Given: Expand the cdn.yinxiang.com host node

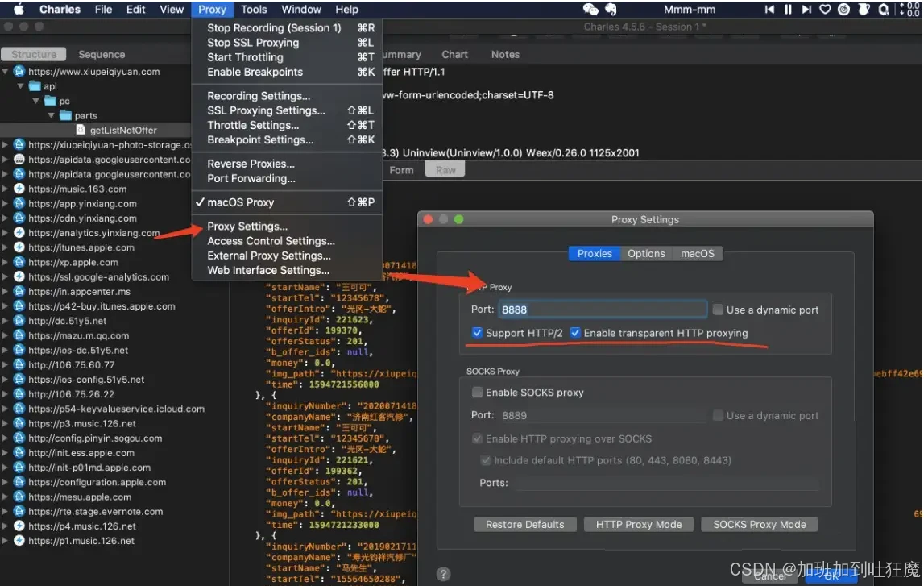Looking at the screenshot, I should 6,218.
